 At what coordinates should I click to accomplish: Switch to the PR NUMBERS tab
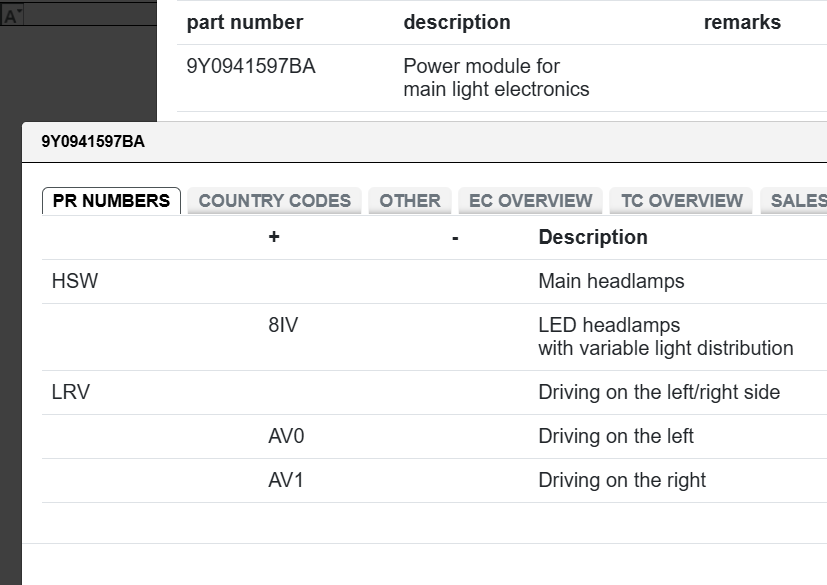tap(111, 200)
